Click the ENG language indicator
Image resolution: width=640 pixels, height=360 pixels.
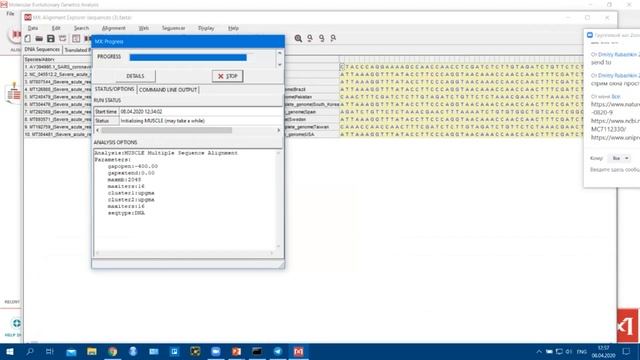tap(582, 351)
